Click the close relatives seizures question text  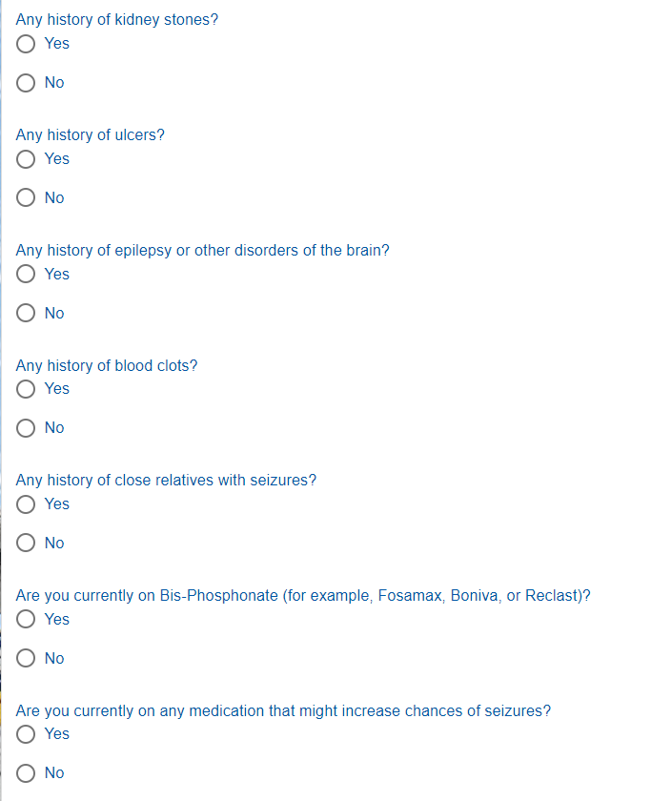pyautogui.click(x=166, y=481)
